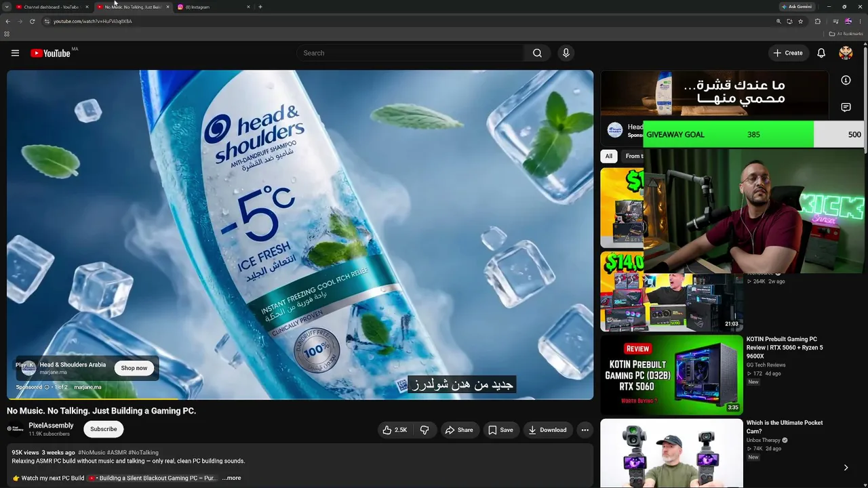Open the media controls icon in Chrome toolbar
The width and height of the screenshot is (868, 488).
[835, 21]
